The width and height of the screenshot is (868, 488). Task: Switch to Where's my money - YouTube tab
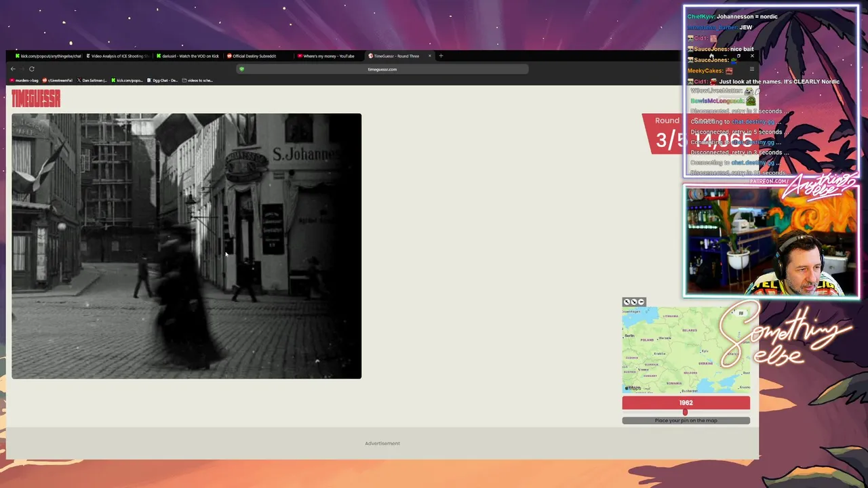click(x=329, y=56)
